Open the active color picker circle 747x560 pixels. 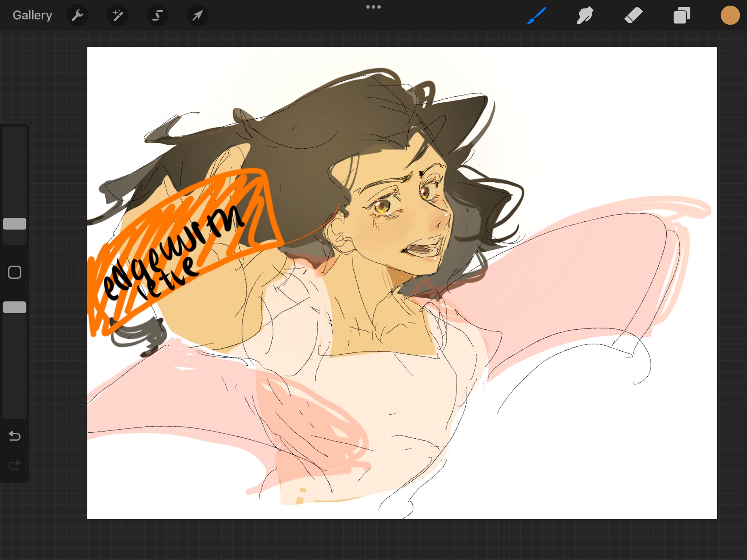pos(730,15)
